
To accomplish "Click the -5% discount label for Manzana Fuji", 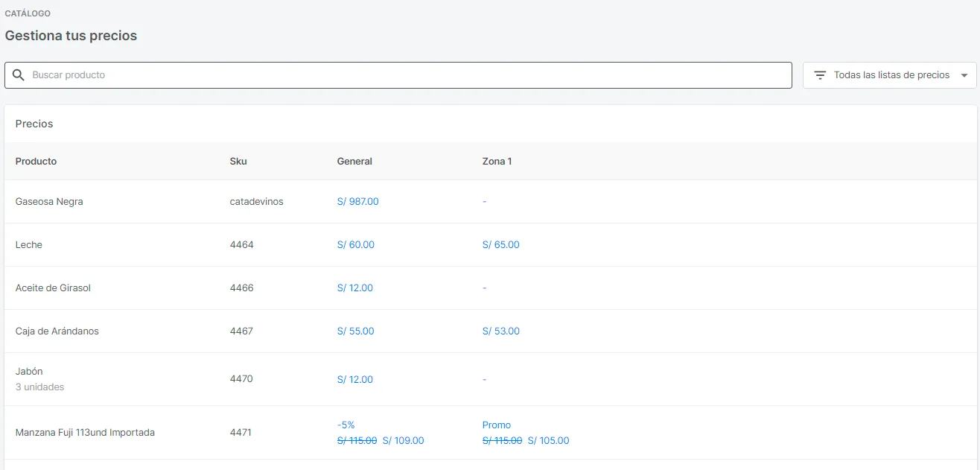I will 346,425.
